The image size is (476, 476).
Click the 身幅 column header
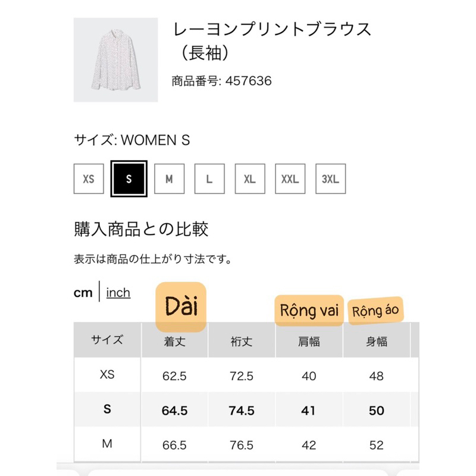click(x=376, y=342)
